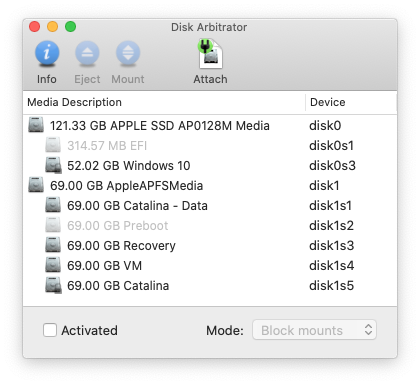Select the VM volume icon
Image resolution: width=420 pixels, height=385 pixels.
[x=53, y=265]
